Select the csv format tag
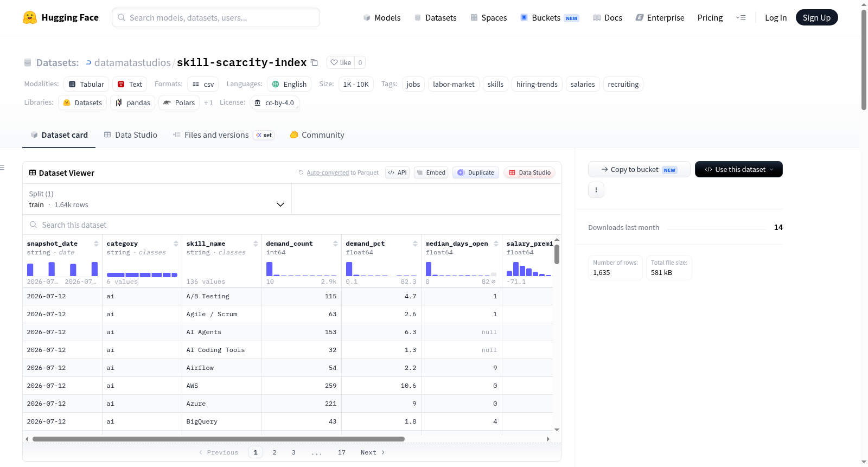 point(203,84)
